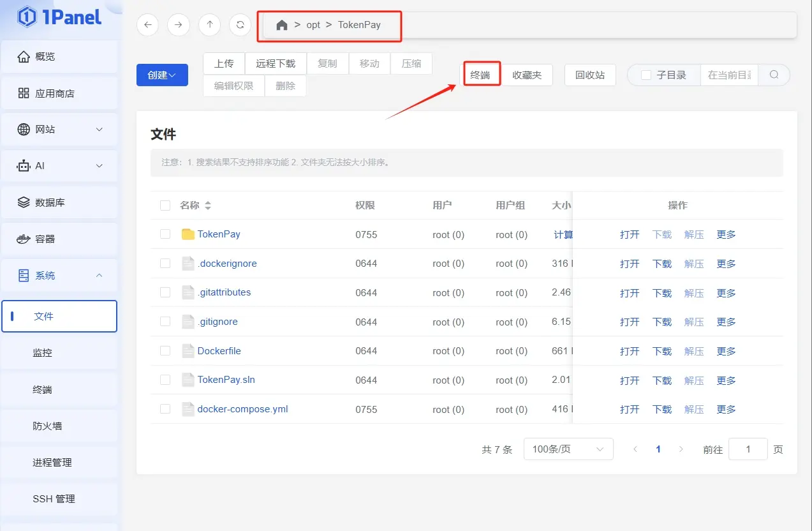
Task: Select SSH 管理 in the sidebar
Action: click(59, 498)
